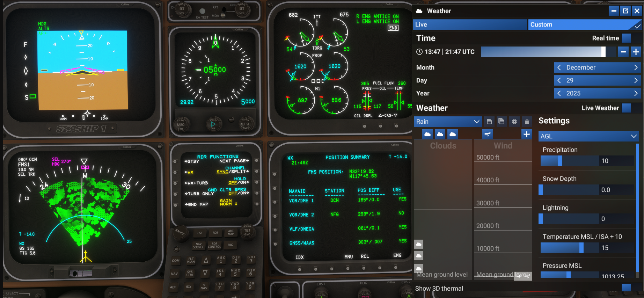Viewport: 644px width, 298px height.
Task: Adjust the time of day slider
Action: click(x=548, y=52)
